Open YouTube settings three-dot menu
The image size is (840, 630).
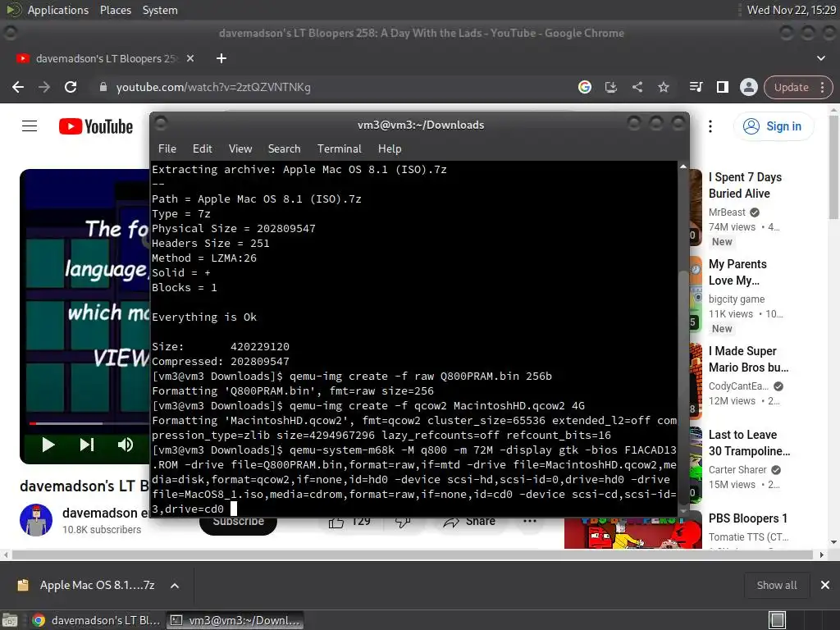click(710, 126)
